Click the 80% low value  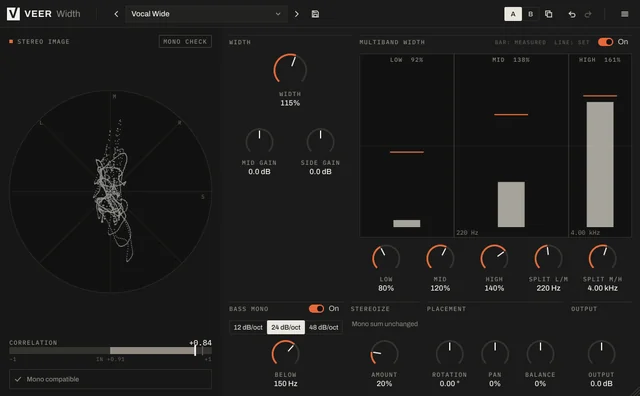[386, 288]
